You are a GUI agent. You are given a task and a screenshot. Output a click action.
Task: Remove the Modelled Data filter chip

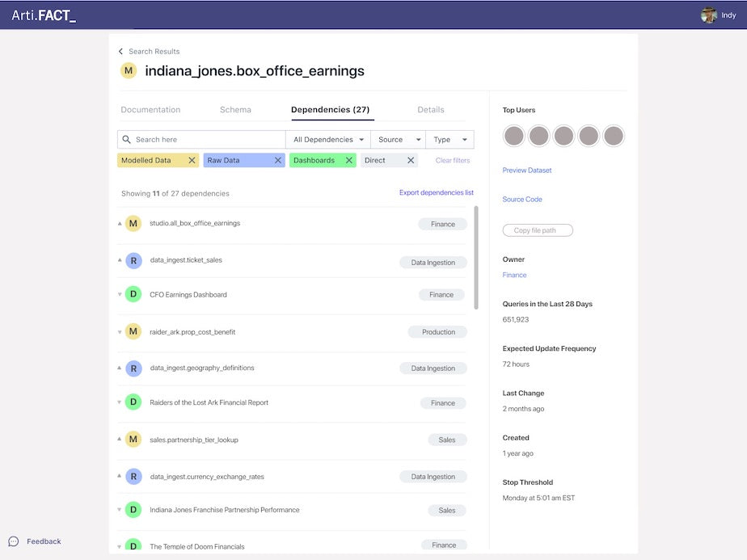point(192,160)
